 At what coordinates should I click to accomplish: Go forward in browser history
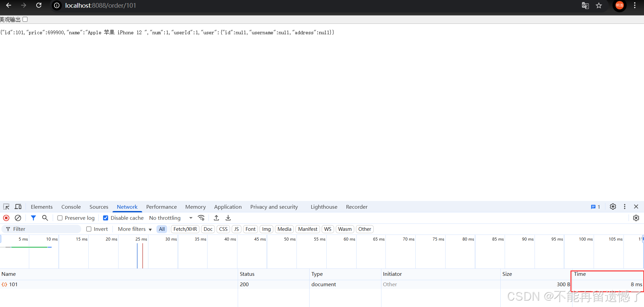pyautogui.click(x=24, y=5)
